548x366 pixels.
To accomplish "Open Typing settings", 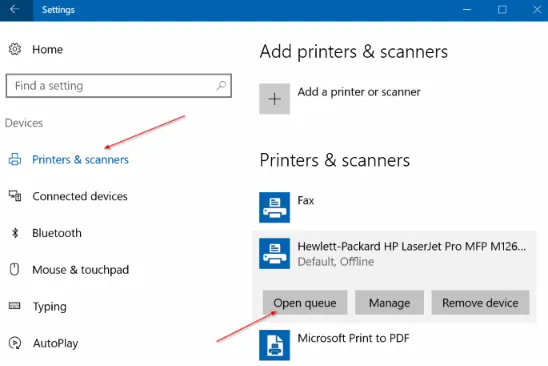I will click(x=50, y=307).
